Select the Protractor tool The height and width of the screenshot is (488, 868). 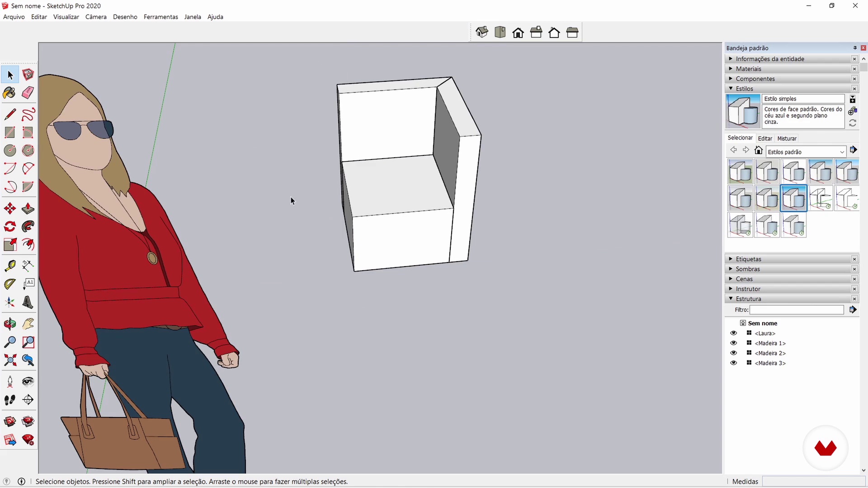(x=10, y=284)
